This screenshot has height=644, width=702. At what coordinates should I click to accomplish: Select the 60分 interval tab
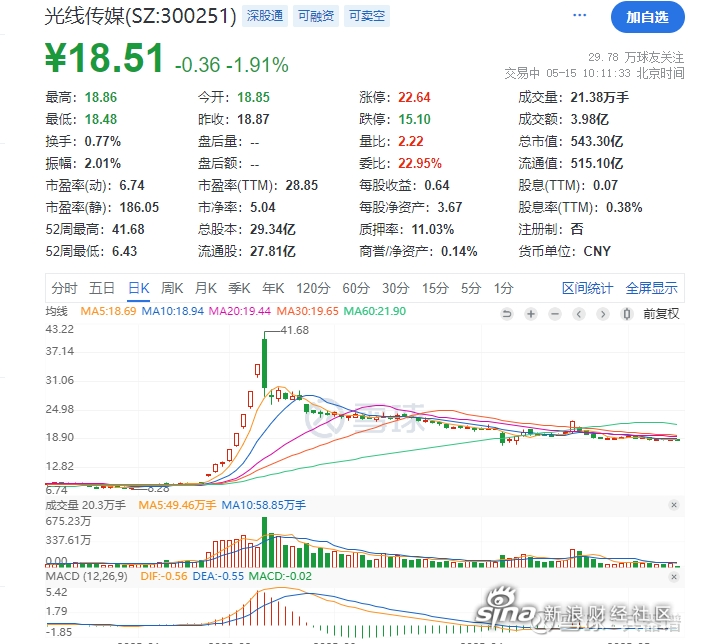(356, 288)
